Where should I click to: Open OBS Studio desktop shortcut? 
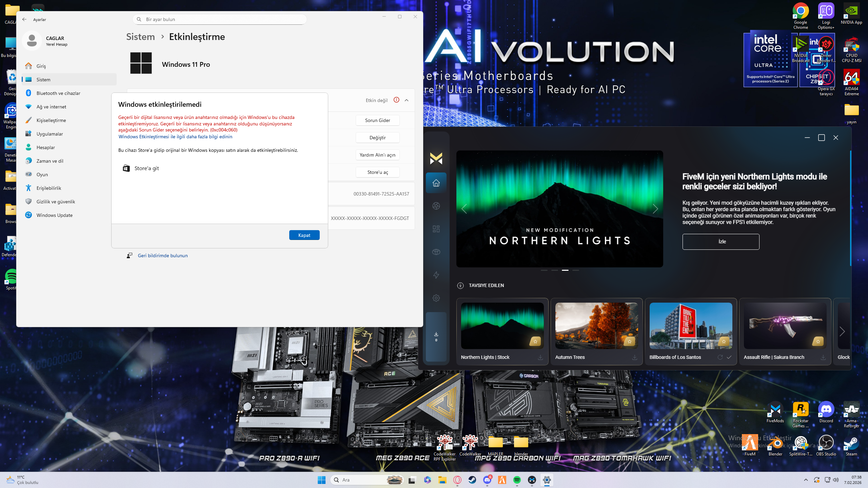point(826,445)
